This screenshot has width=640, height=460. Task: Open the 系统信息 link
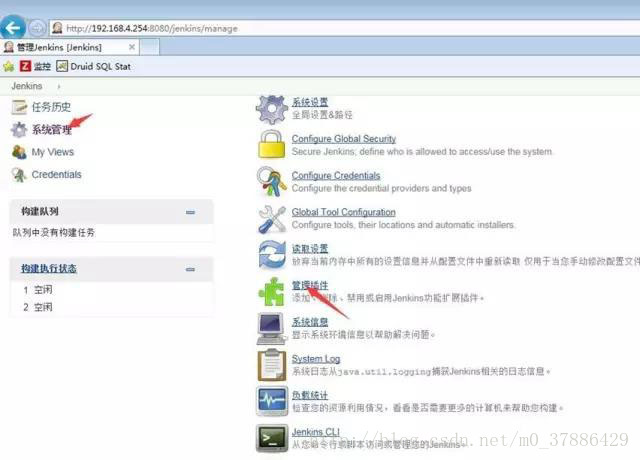310,322
